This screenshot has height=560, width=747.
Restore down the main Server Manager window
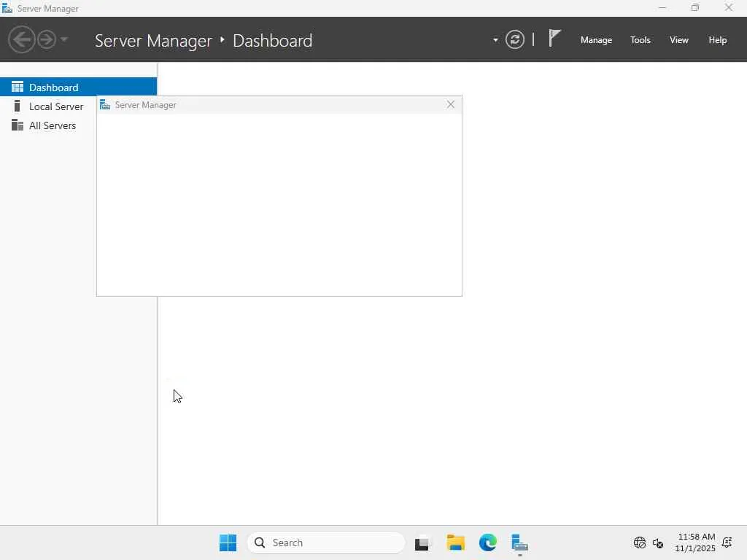tap(694, 7)
